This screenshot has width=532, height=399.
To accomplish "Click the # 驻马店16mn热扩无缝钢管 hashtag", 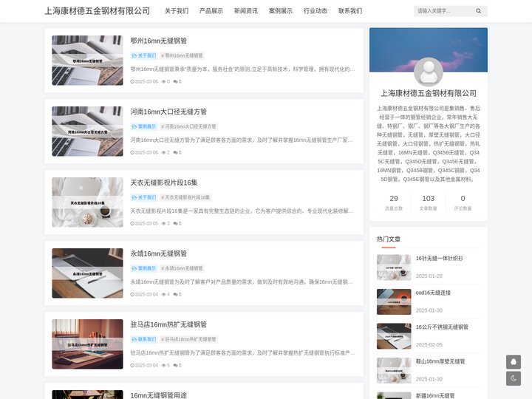I will point(188,339).
